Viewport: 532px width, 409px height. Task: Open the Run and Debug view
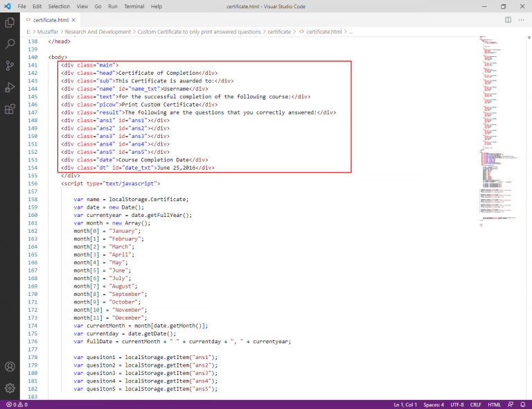coord(10,87)
